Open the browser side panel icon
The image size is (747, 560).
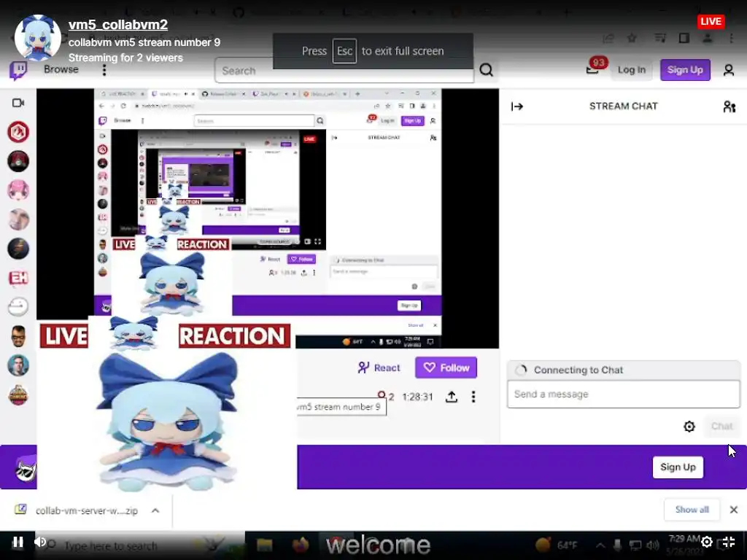coord(684,38)
